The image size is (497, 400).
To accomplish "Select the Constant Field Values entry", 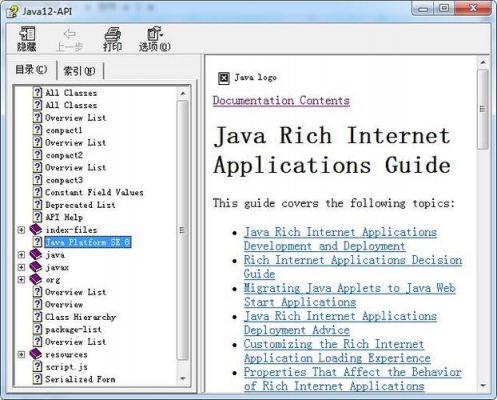I will coord(94,192).
